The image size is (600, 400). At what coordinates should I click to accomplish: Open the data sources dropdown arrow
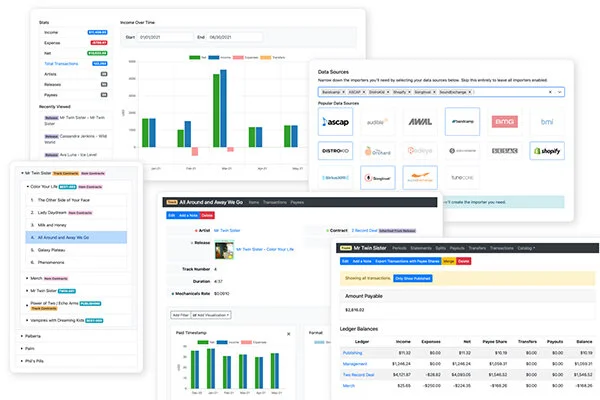coord(559,92)
